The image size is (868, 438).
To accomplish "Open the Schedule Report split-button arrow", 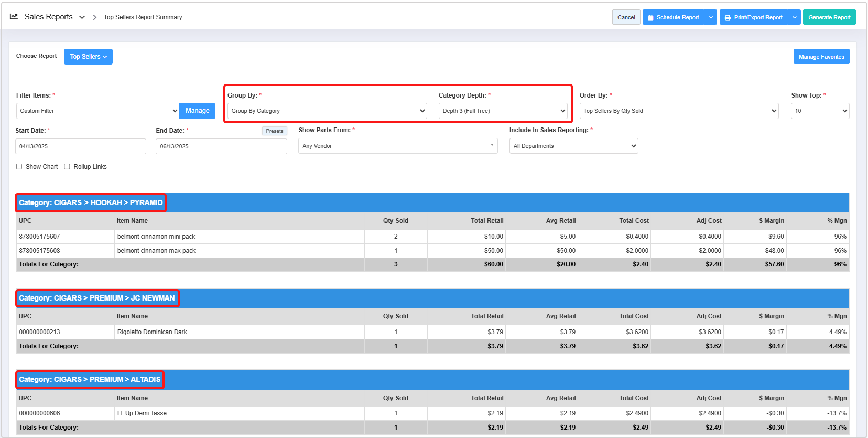I will point(711,17).
